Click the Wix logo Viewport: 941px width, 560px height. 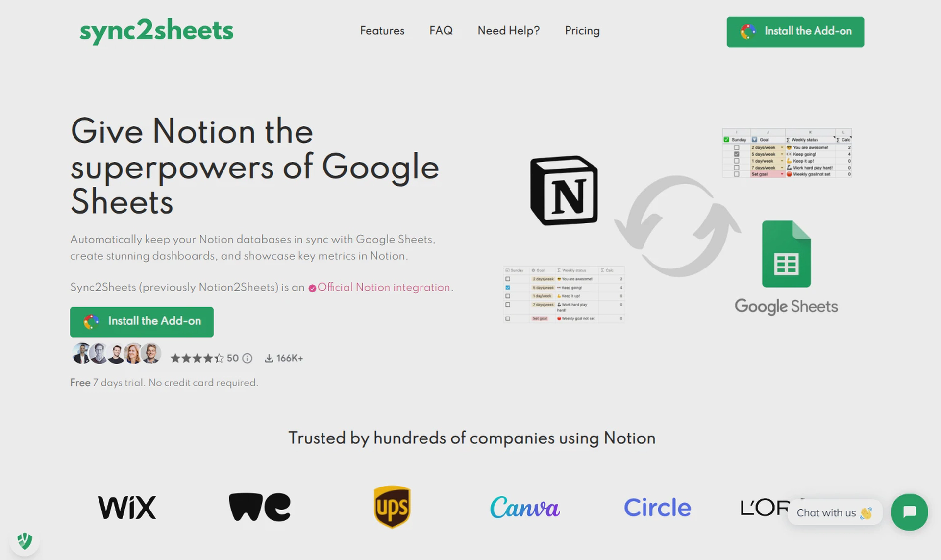click(127, 507)
